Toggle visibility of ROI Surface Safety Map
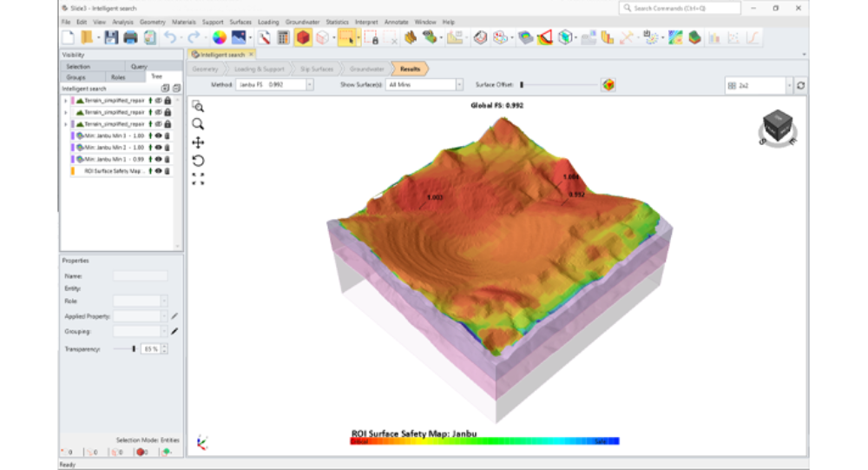This screenshot has height=470, width=868. click(159, 171)
